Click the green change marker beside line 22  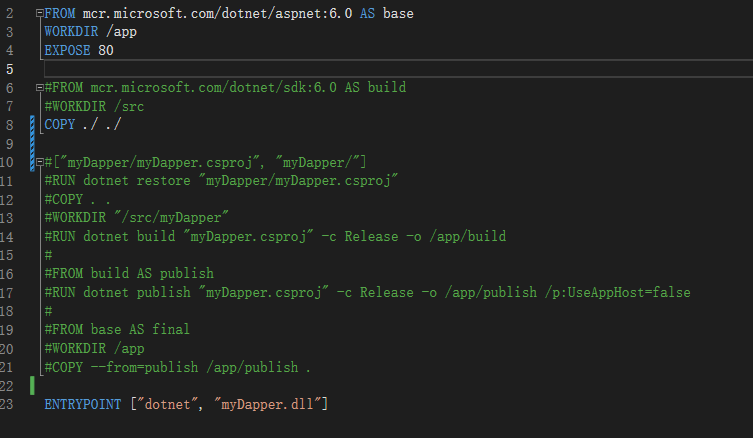coord(33,385)
